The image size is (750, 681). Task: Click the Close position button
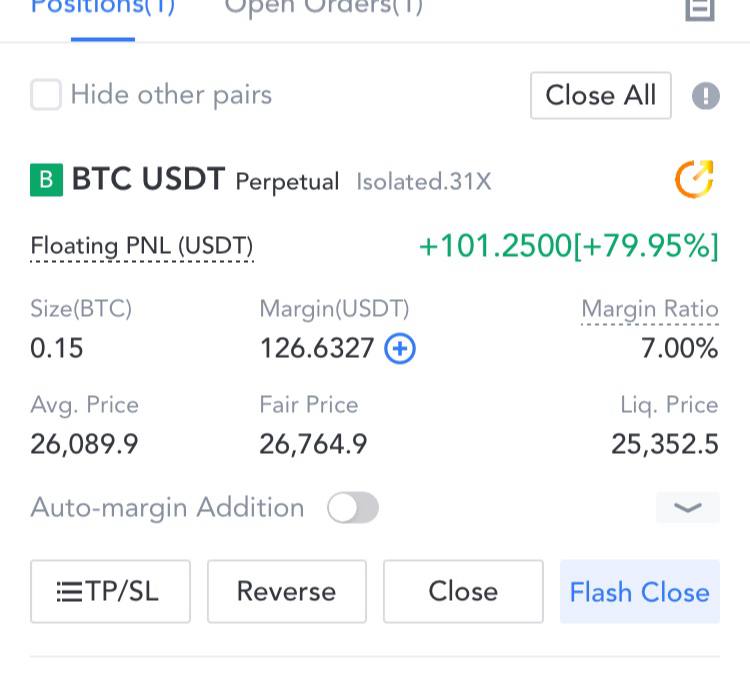click(463, 592)
